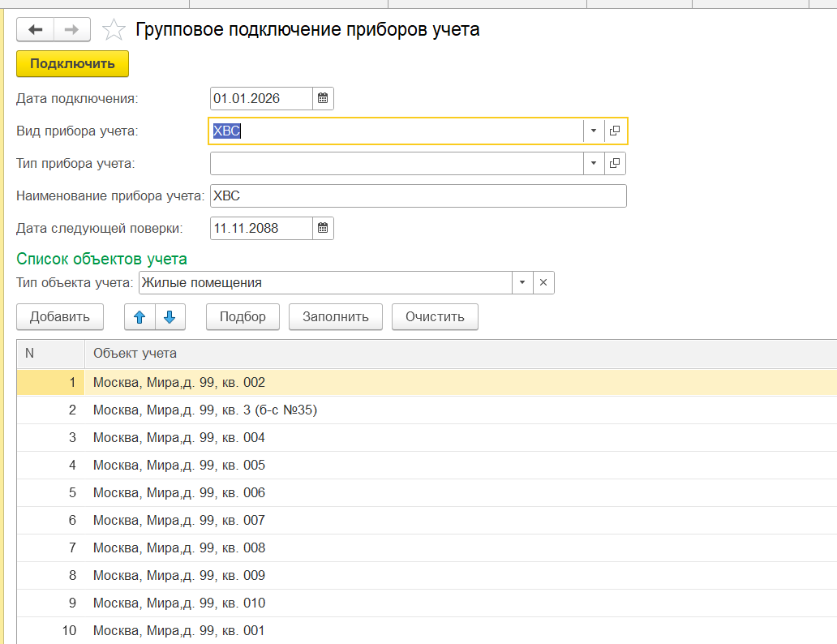Expand the Вид прибора учета dropdown

point(593,131)
